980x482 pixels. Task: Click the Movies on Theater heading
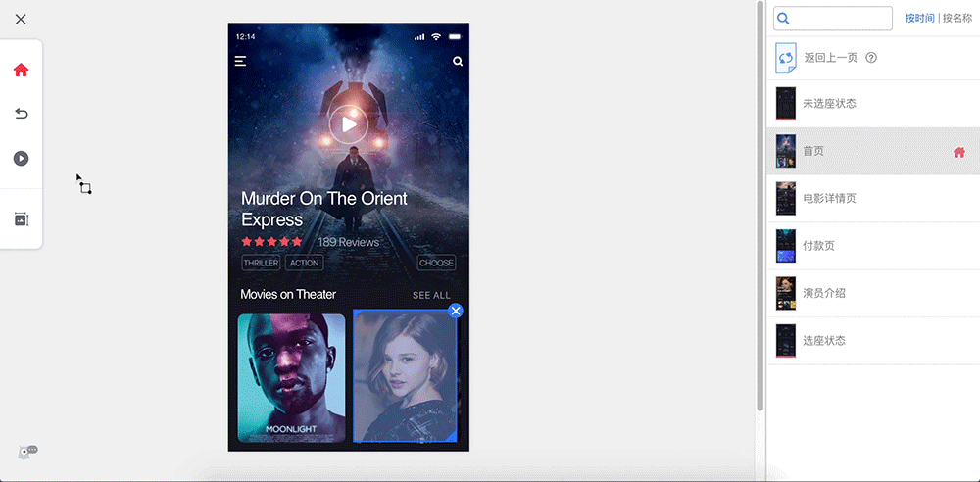[288, 295]
